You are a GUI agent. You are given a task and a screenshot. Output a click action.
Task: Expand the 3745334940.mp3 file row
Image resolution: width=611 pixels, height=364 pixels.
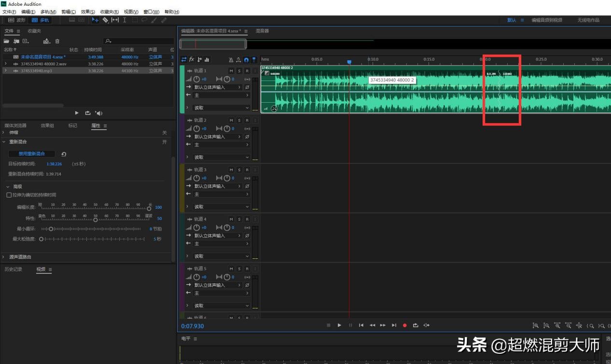point(5,70)
